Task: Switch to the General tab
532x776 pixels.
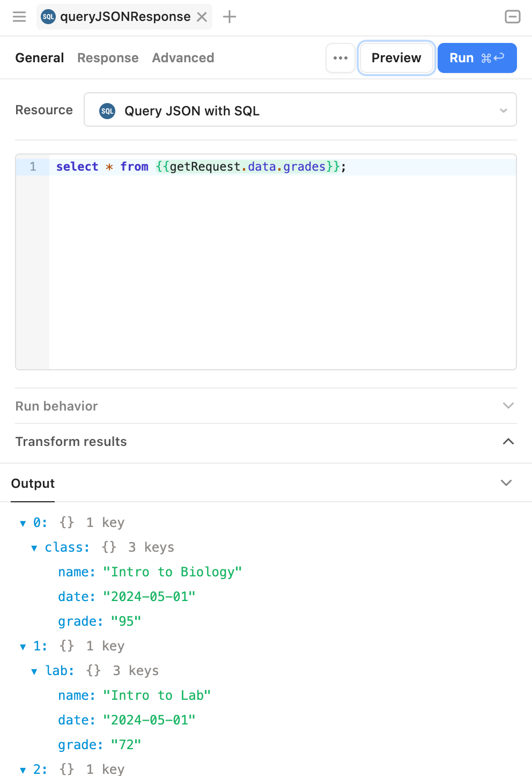Action: click(40, 58)
